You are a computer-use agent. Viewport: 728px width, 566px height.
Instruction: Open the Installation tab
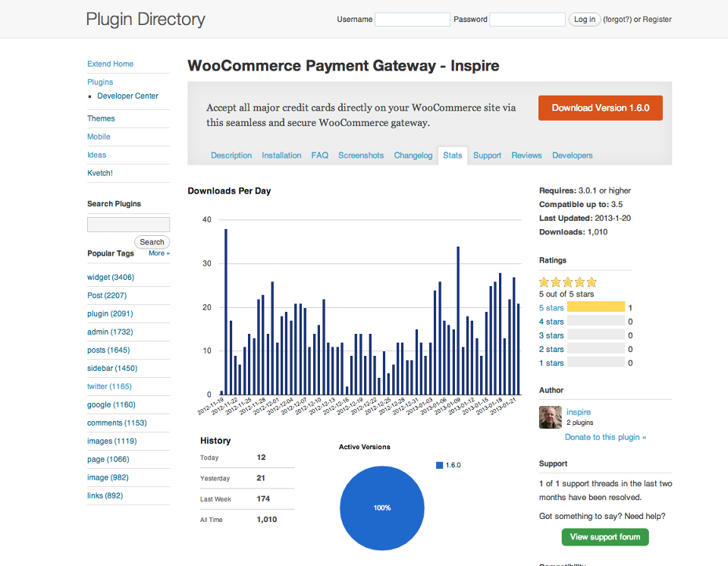[x=281, y=156]
